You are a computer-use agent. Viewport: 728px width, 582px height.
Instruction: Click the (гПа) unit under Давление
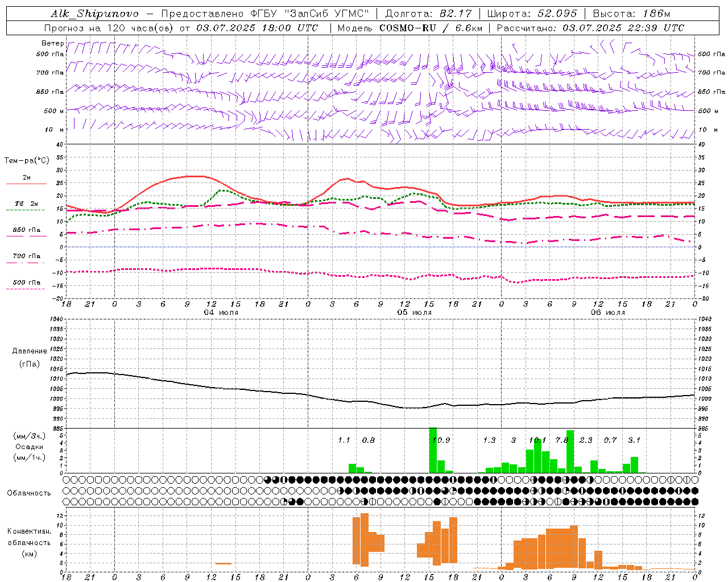(x=30, y=364)
